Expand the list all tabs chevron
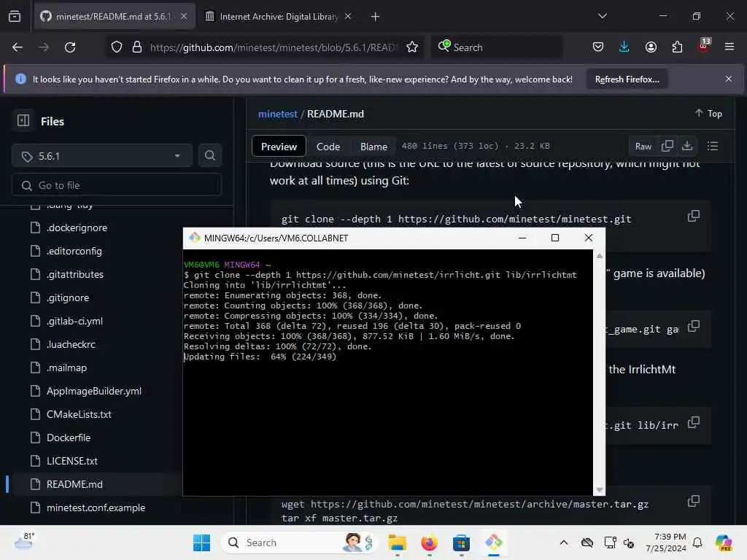This screenshot has width=747, height=560. click(x=602, y=16)
